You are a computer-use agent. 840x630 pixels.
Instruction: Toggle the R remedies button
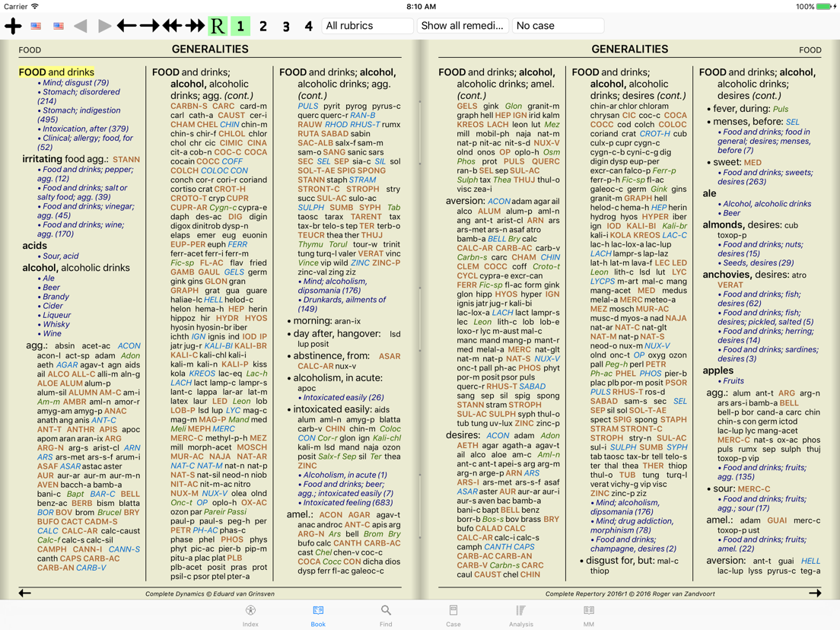point(218,26)
